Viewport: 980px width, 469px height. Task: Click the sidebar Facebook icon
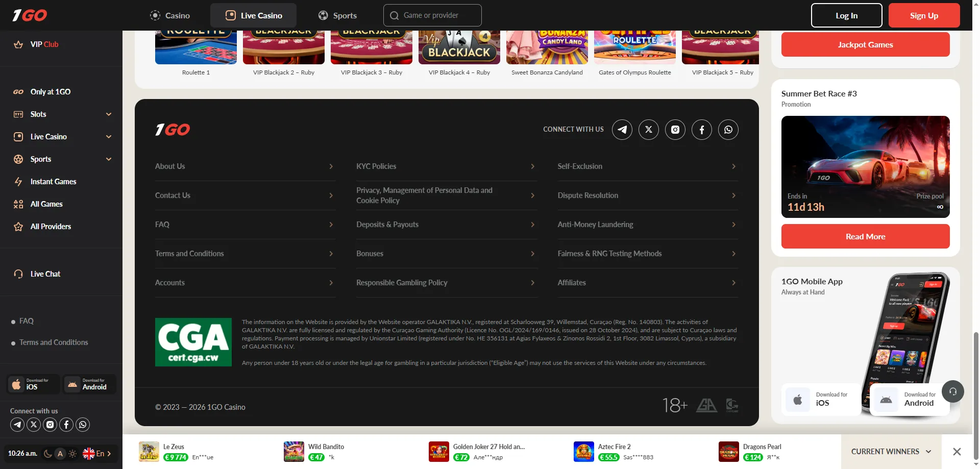coord(66,425)
